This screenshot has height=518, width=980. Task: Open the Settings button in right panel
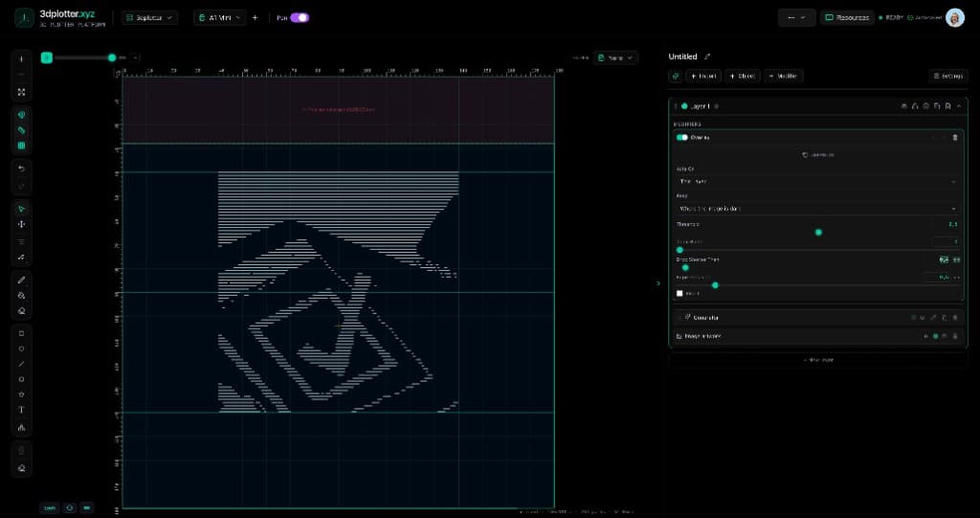click(948, 76)
